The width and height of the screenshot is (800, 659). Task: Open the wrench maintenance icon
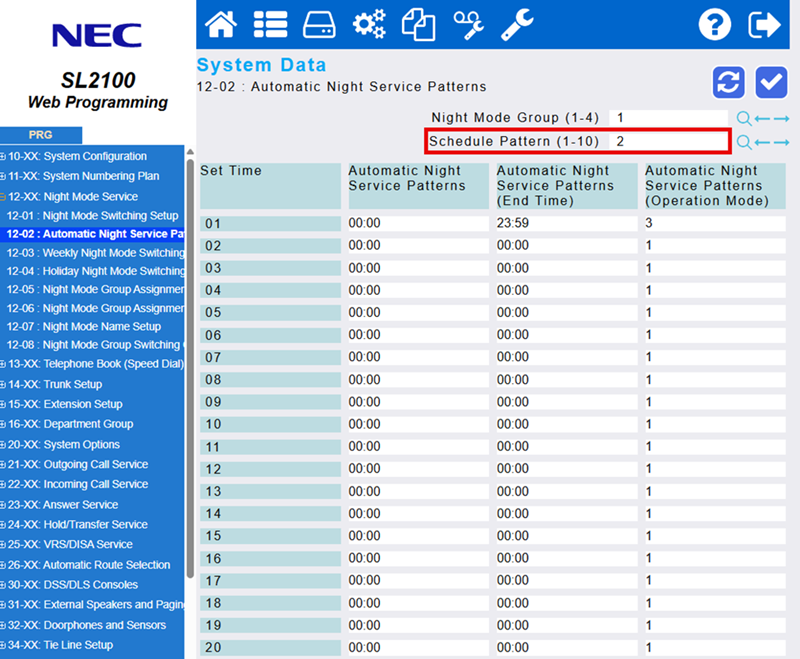(x=517, y=24)
